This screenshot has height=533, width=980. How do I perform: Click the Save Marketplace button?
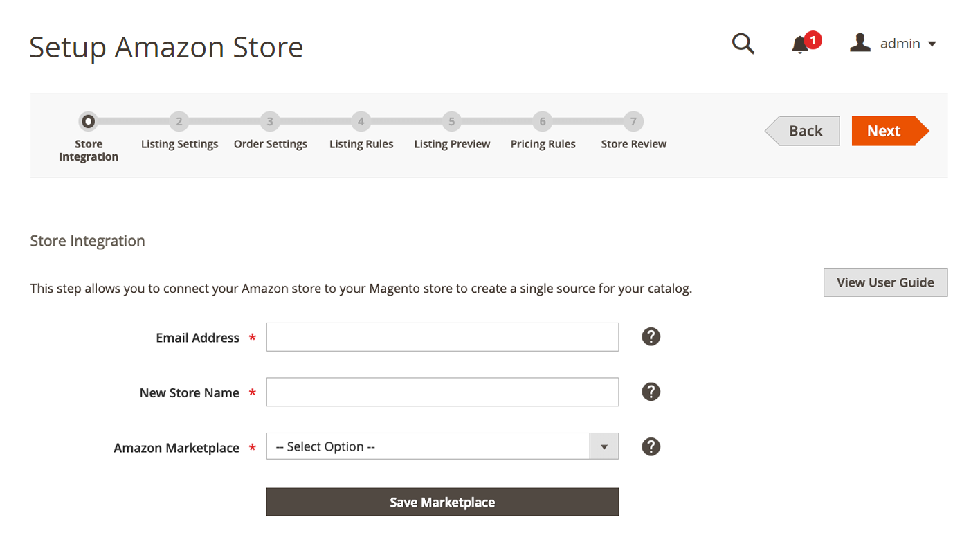click(x=442, y=502)
